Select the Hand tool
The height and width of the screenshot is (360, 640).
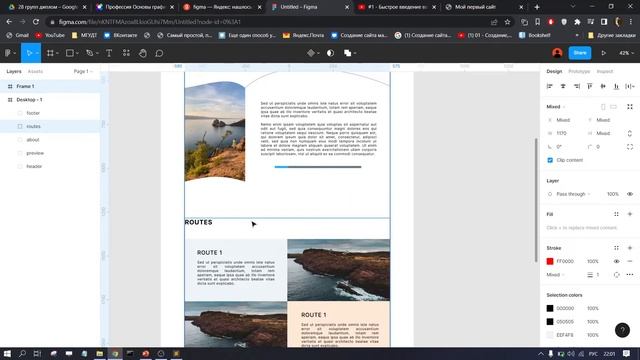pos(142,53)
